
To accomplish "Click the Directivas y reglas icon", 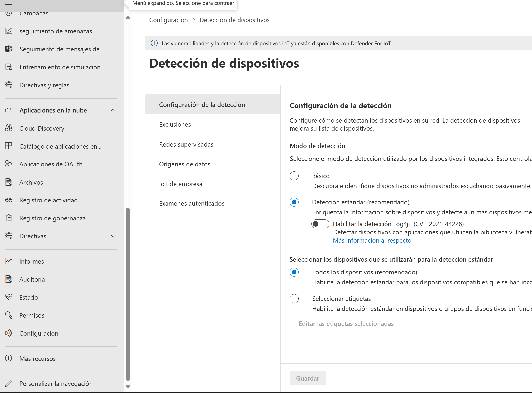I will (10, 85).
